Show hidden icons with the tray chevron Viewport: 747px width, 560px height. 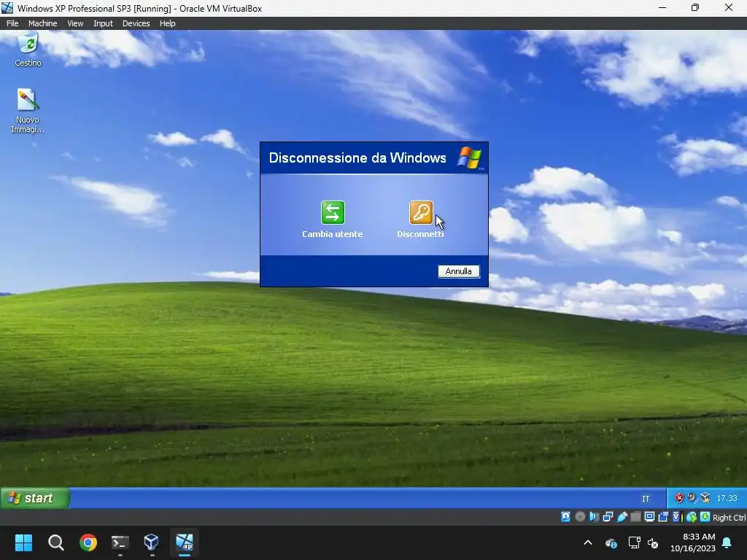(588, 542)
